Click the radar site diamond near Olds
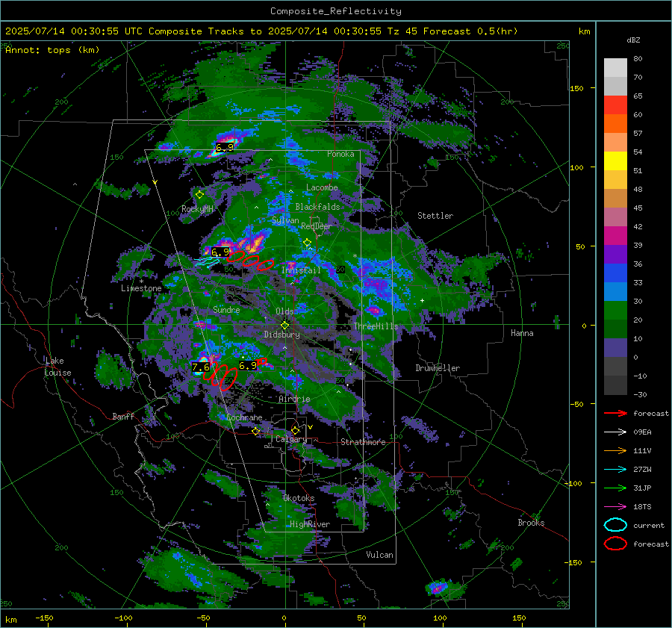This screenshot has height=628, width=672. (x=284, y=325)
